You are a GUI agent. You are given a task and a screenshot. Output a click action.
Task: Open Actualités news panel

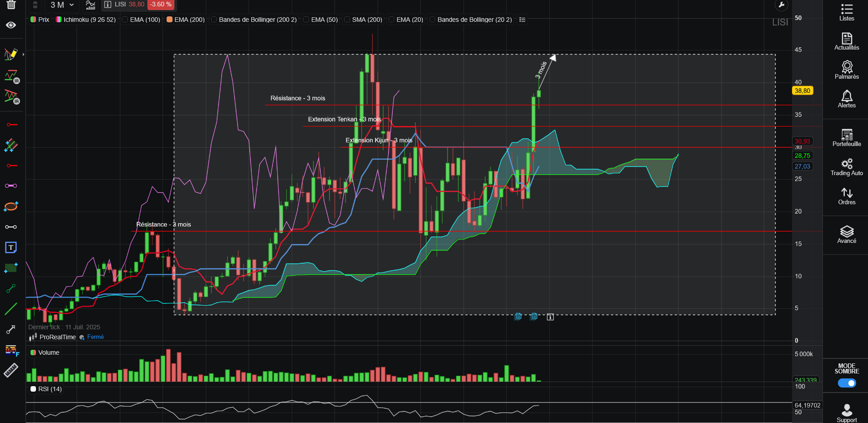click(x=847, y=41)
